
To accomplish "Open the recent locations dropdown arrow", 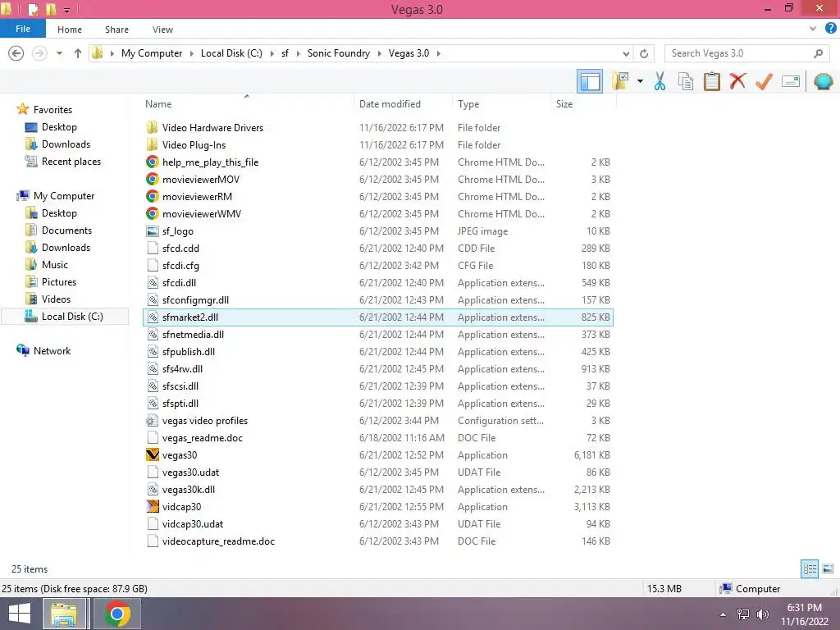I will coord(59,53).
